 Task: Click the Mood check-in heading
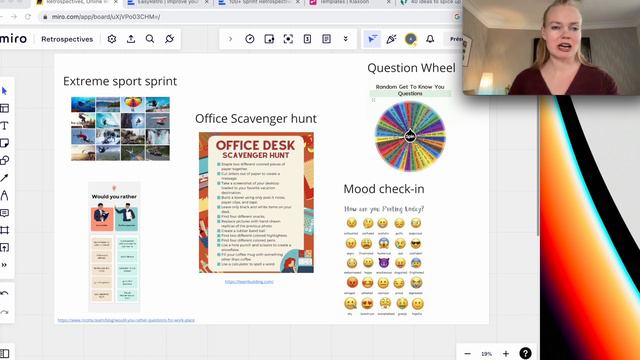pos(384,189)
